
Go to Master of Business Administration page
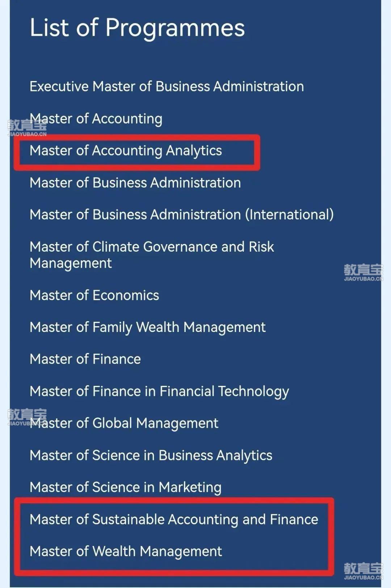coord(135,183)
